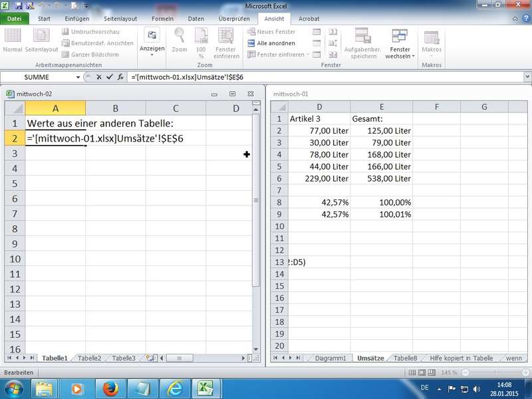Switch to the Diagramm1 sheet tab
This screenshot has width=532, height=399.
[x=331, y=358]
